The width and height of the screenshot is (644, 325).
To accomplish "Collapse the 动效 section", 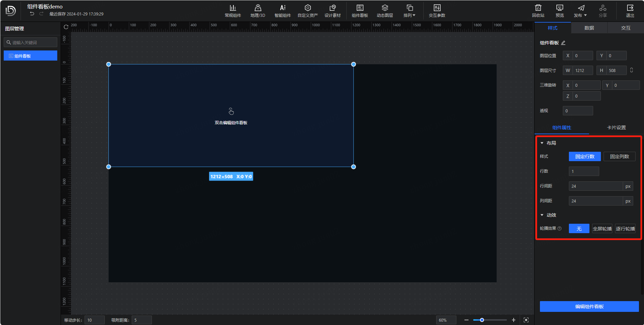I will point(542,215).
